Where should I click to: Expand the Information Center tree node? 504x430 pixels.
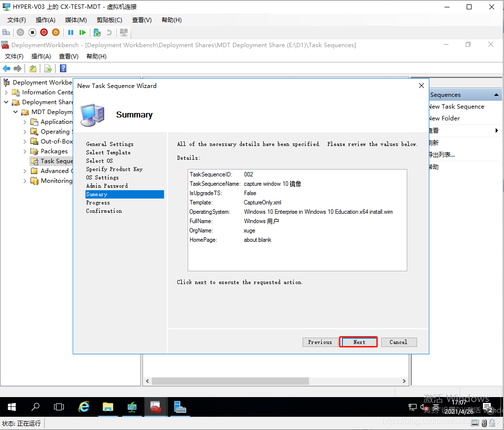coord(6,92)
